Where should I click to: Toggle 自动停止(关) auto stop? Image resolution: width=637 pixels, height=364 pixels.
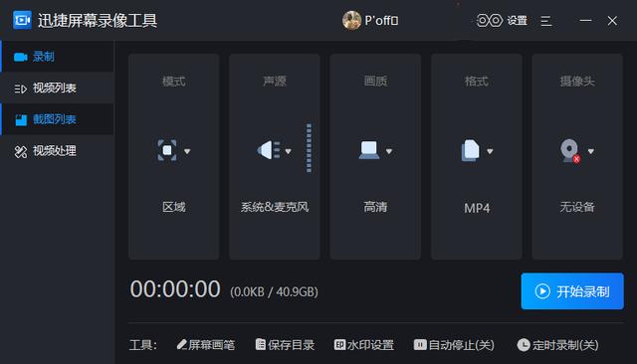pyautogui.click(x=454, y=345)
